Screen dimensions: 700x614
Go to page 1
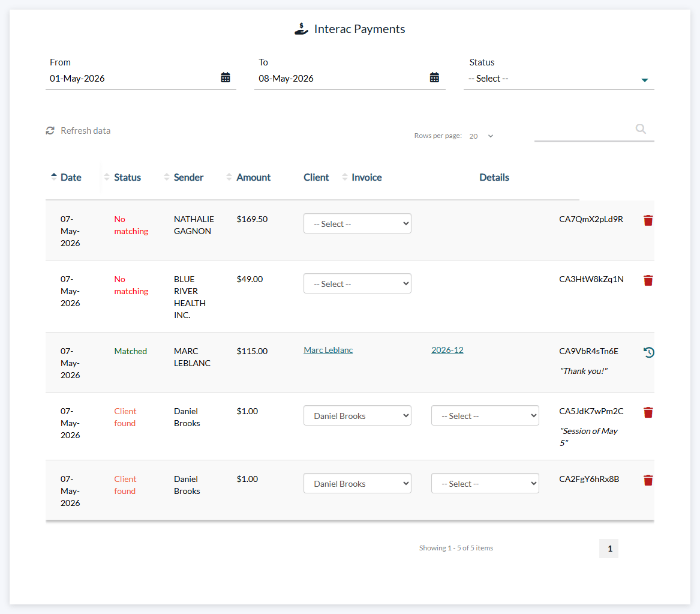[x=609, y=549]
